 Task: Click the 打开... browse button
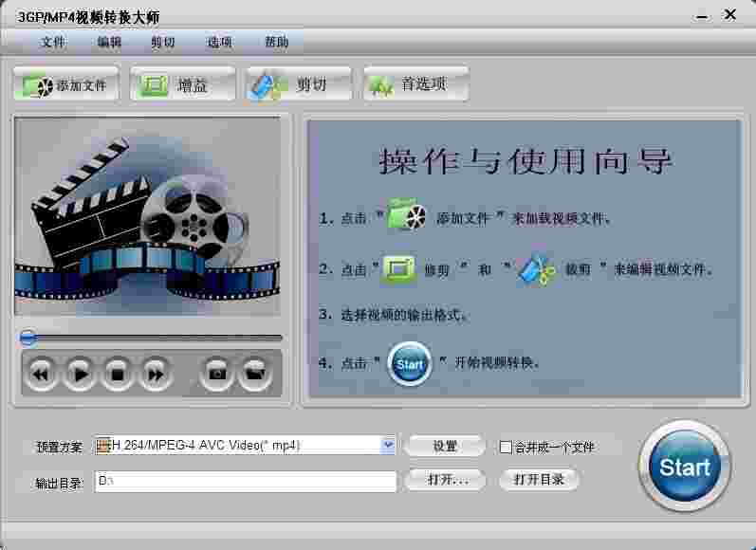[x=446, y=480]
